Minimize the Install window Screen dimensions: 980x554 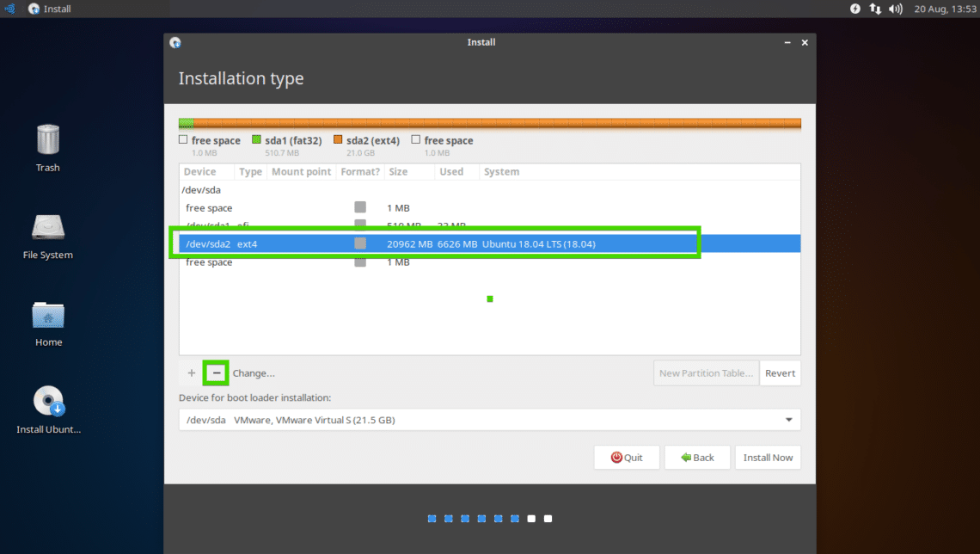coord(787,42)
